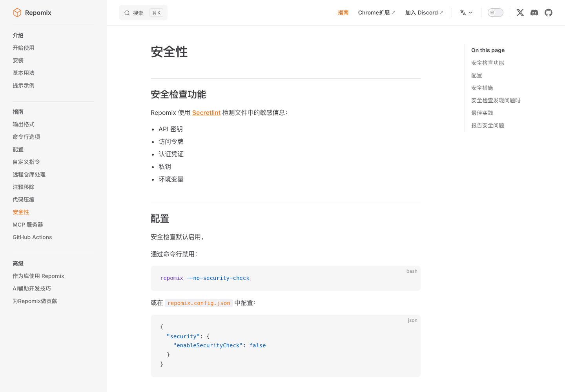The height and width of the screenshot is (392, 565).
Task: Click the 配置 section heading in content
Action: pos(160,219)
